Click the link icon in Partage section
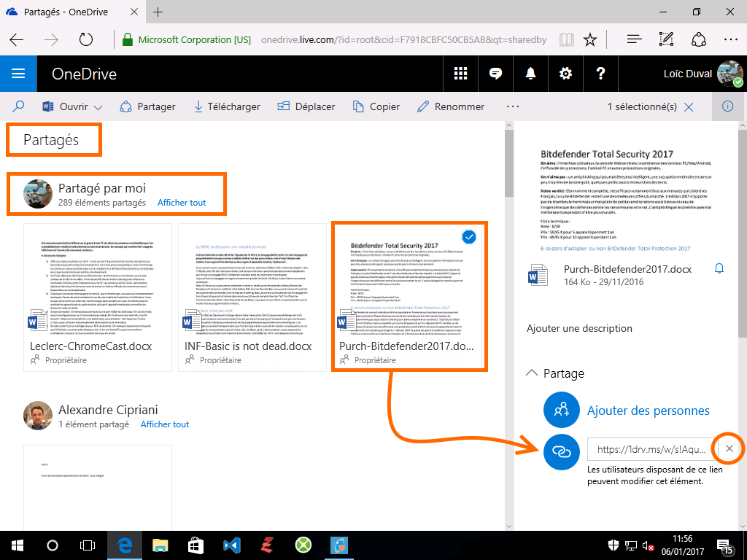Image resolution: width=747 pixels, height=560 pixels. tap(562, 451)
